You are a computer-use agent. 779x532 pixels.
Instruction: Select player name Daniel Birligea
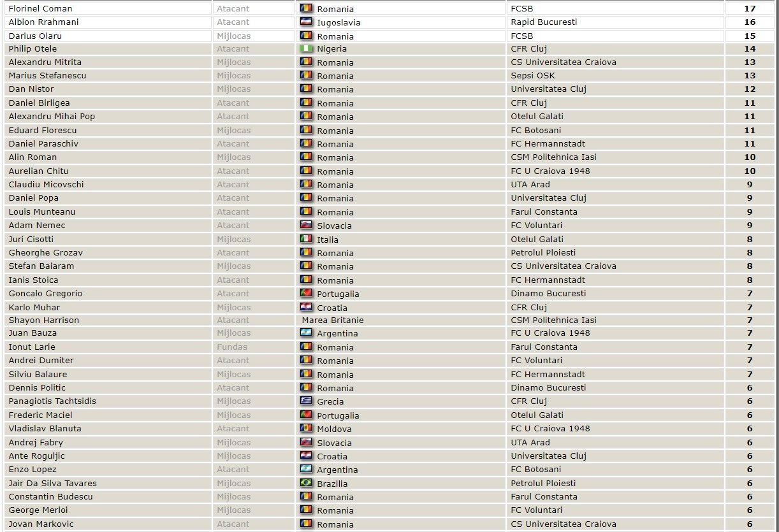point(40,103)
